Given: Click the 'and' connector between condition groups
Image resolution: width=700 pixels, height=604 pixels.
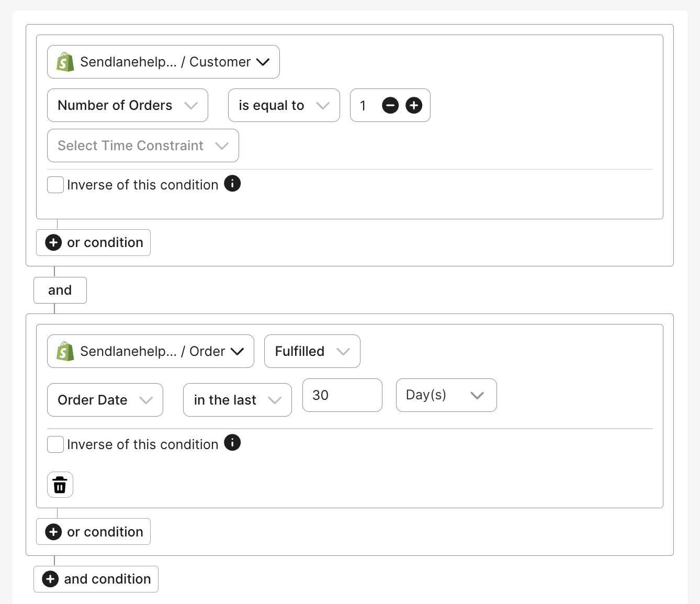Looking at the screenshot, I should click(x=60, y=290).
